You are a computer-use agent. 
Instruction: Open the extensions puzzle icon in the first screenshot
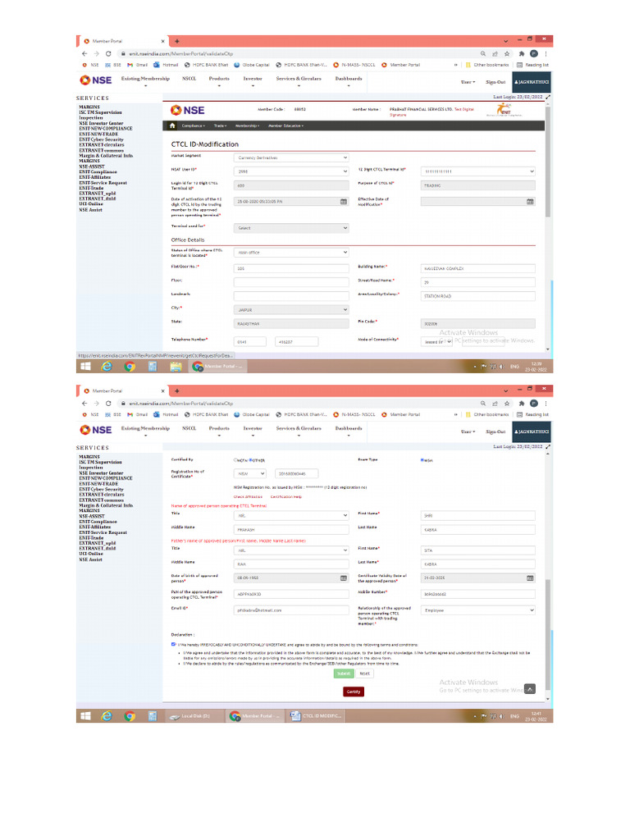click(x=521, y=53)
